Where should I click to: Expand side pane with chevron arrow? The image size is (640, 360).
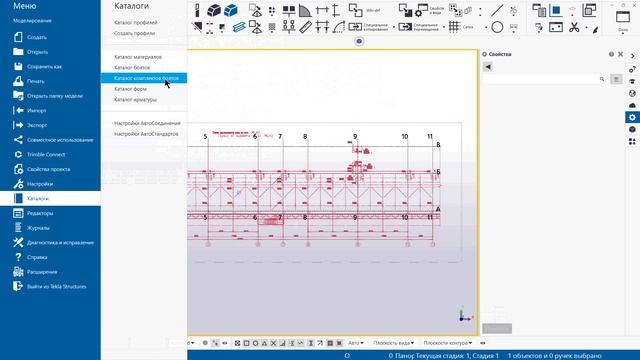(x=632, y=56)
